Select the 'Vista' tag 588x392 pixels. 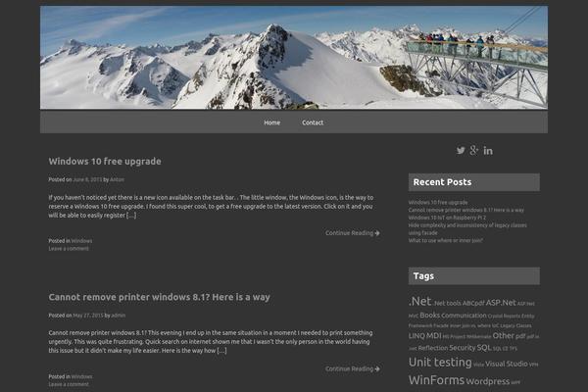click(x=478, y=365)
